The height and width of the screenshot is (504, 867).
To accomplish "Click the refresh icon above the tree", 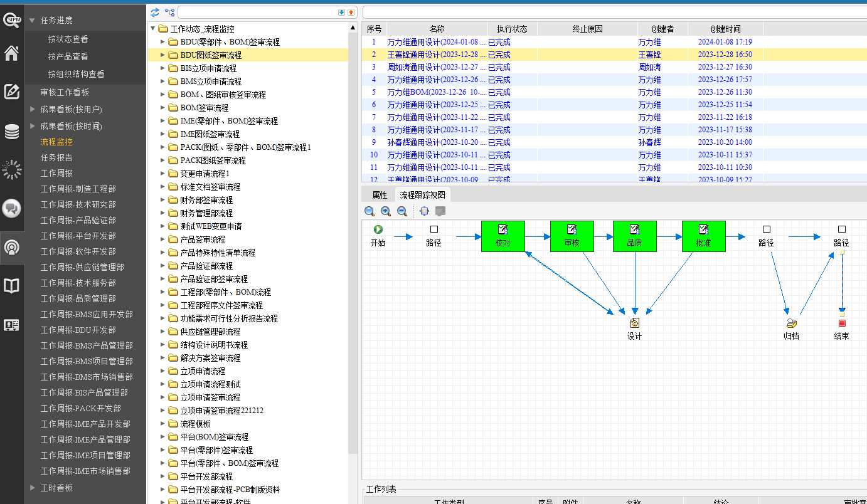I will point(155,12).
